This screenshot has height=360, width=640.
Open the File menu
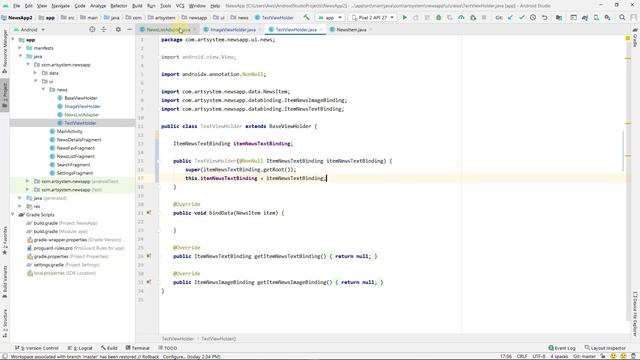(x=16, y=6)
